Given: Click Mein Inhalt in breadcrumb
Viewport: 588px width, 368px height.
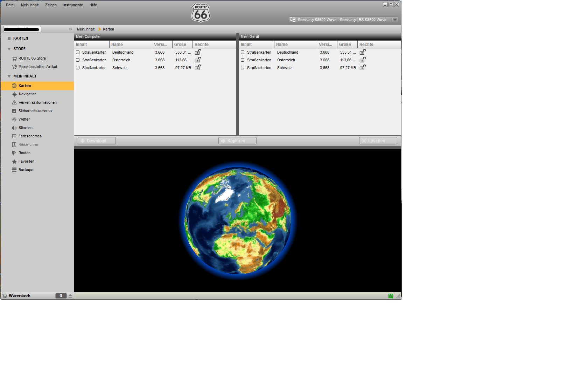Looking at the screenshot, I should click(86, 29).
